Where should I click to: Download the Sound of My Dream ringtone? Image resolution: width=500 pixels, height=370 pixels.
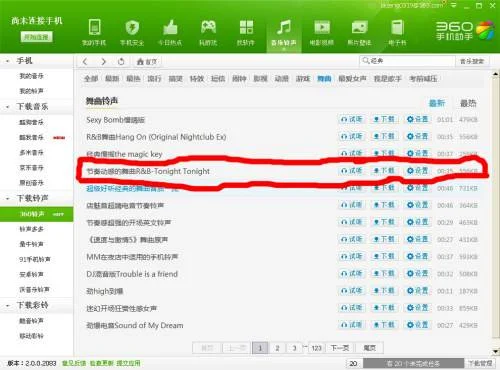click(x=384, y=325)
